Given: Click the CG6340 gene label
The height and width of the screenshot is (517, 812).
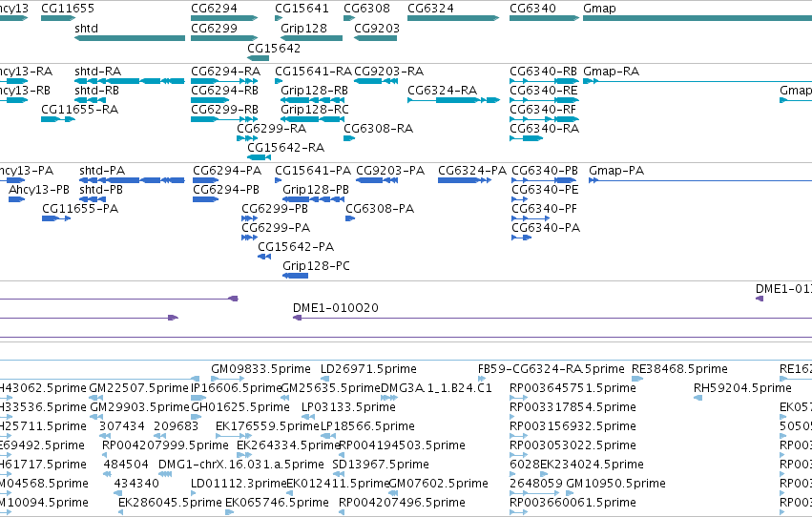Looking at the screenshot, I should click(x=532, y=9).
